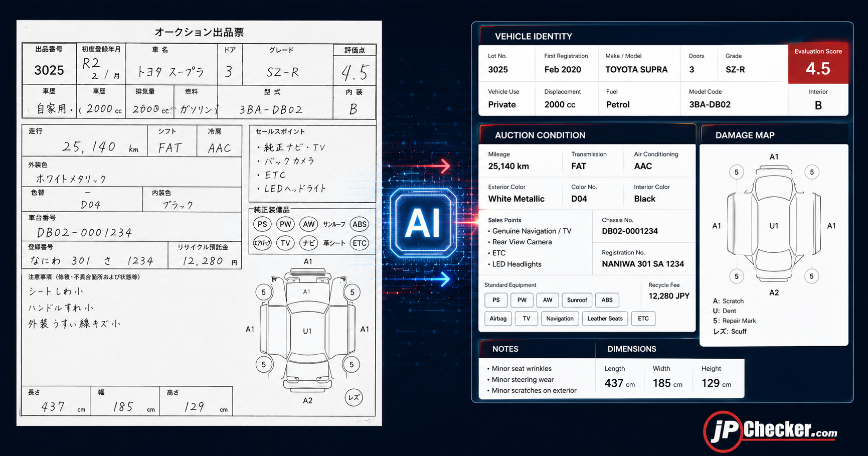Click the 'U: Dent' legend entry
This screenshot has width=868, height=456.
click(x=725, y=311)
